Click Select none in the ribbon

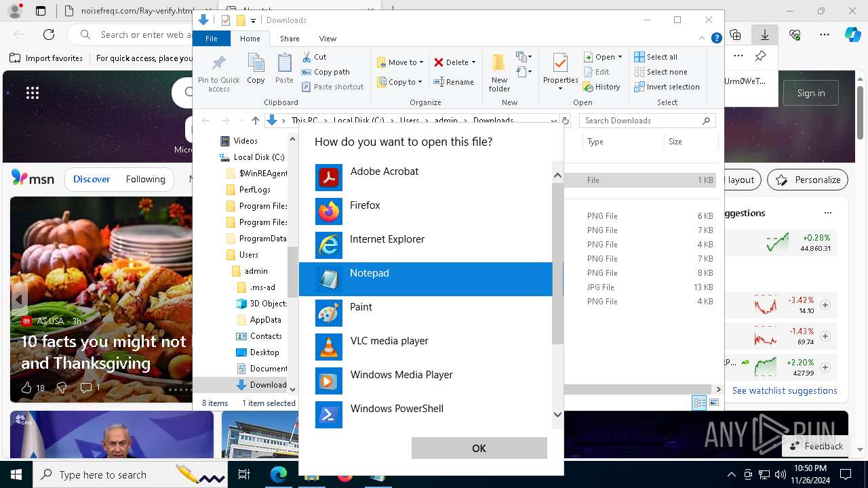pos(660,72)
